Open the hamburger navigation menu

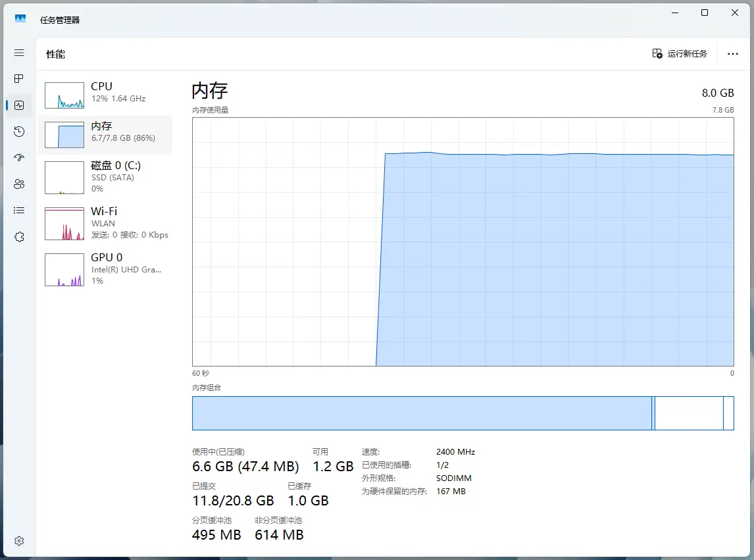point(19,53)
